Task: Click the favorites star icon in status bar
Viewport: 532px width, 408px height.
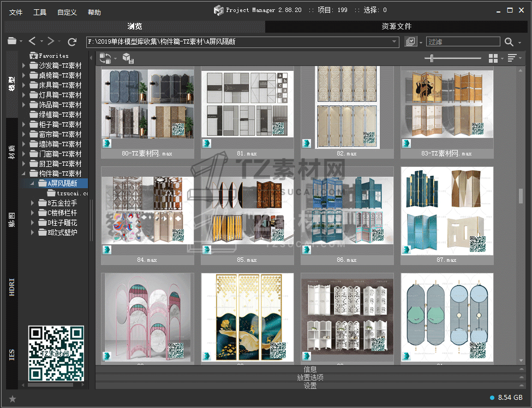Action: (x=13, y=399)
